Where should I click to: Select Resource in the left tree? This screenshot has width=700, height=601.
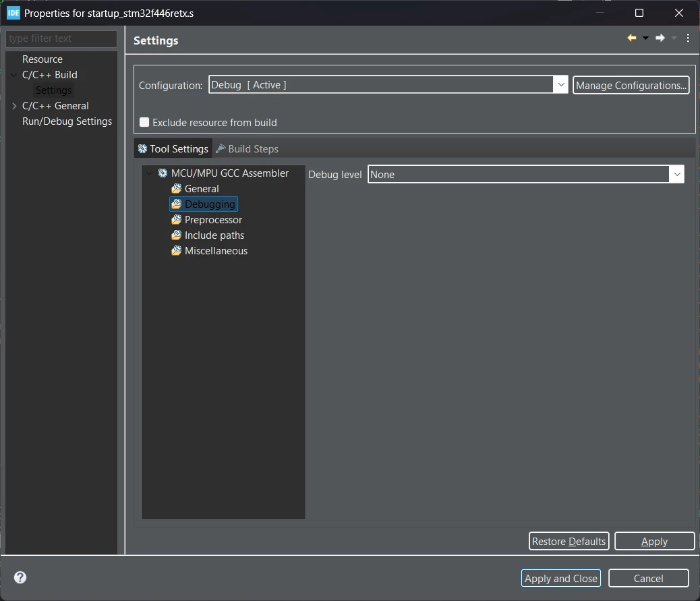tap(42, 59)
